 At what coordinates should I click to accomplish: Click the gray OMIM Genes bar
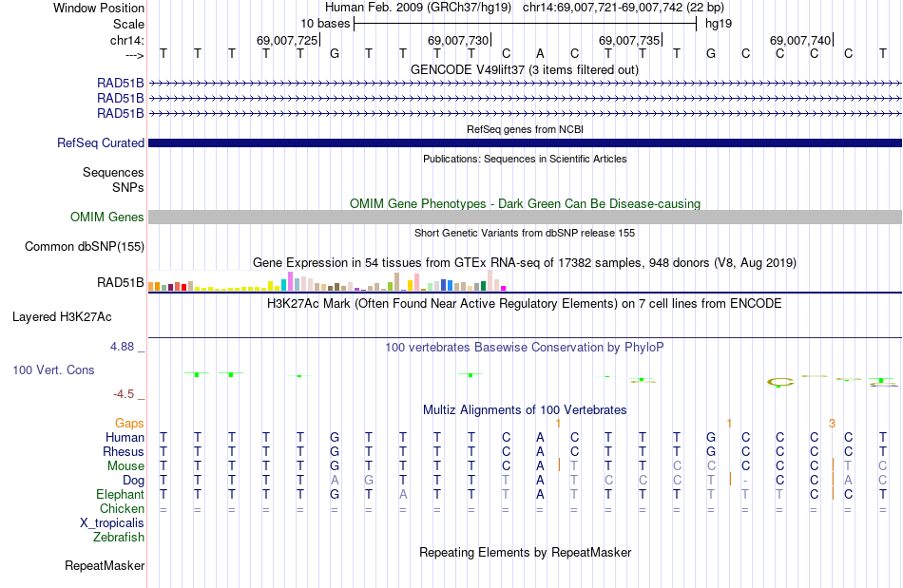(x=525, y=217)
